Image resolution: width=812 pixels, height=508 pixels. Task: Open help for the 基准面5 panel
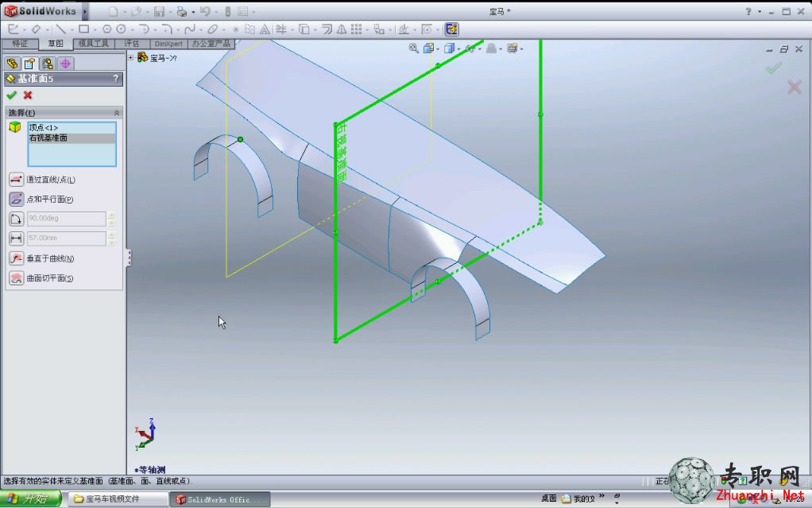(115, 78)
